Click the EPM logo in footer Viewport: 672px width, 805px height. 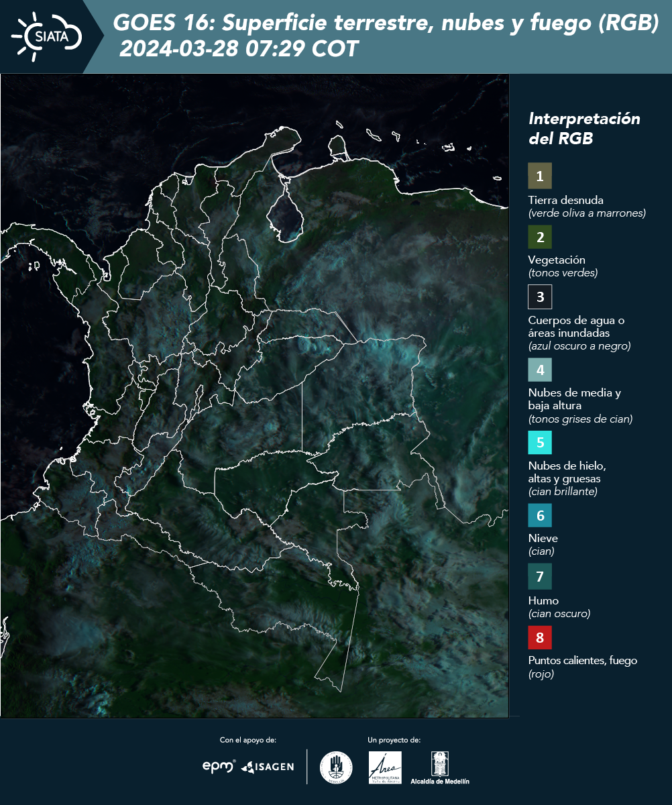coord(219,766)
